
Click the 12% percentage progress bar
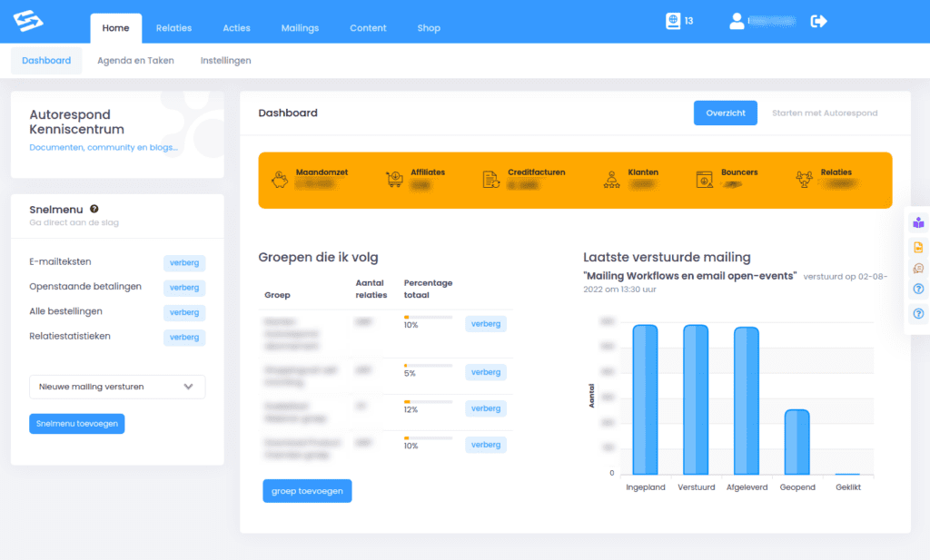(x=429, y=402)
